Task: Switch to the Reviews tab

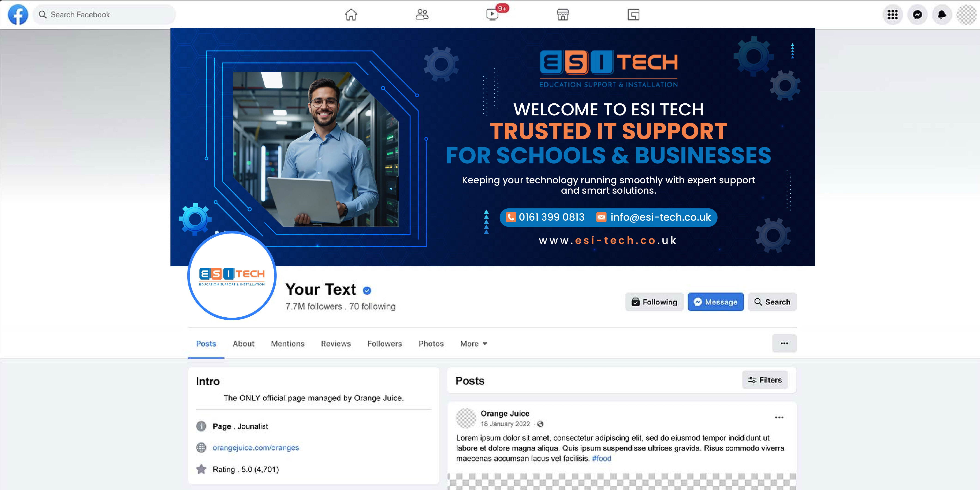Action: 336,344
